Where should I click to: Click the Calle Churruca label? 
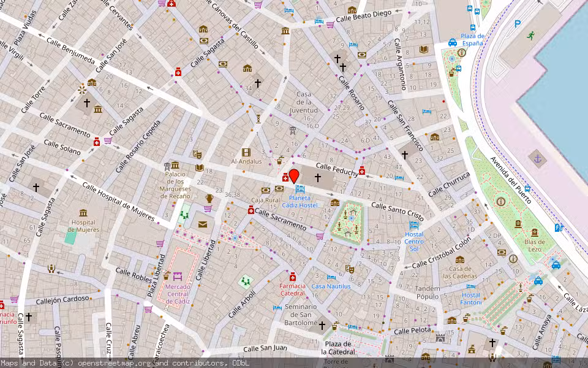(x=449, y=184)
